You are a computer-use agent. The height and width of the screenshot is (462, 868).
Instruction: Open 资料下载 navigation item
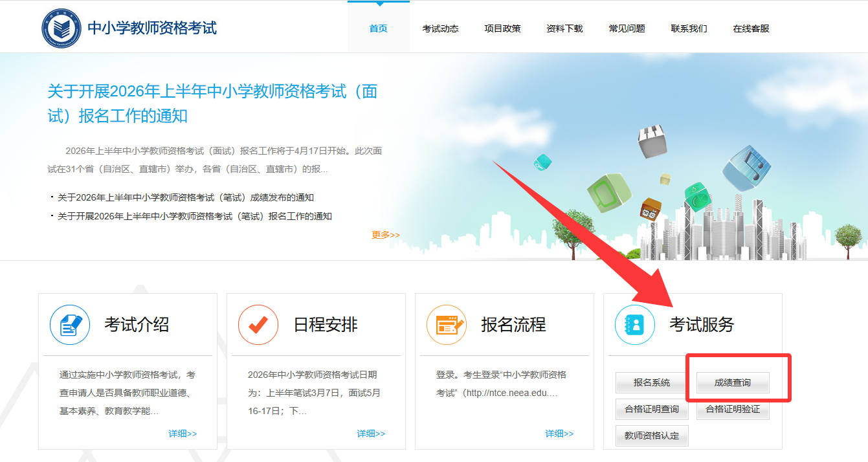tap(565, 28)
